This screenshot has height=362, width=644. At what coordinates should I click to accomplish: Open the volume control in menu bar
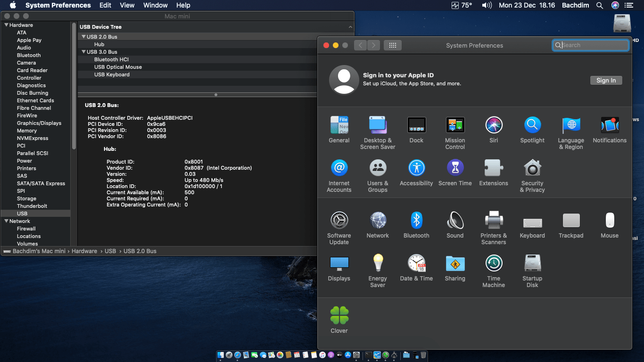(x=487, y=5)
